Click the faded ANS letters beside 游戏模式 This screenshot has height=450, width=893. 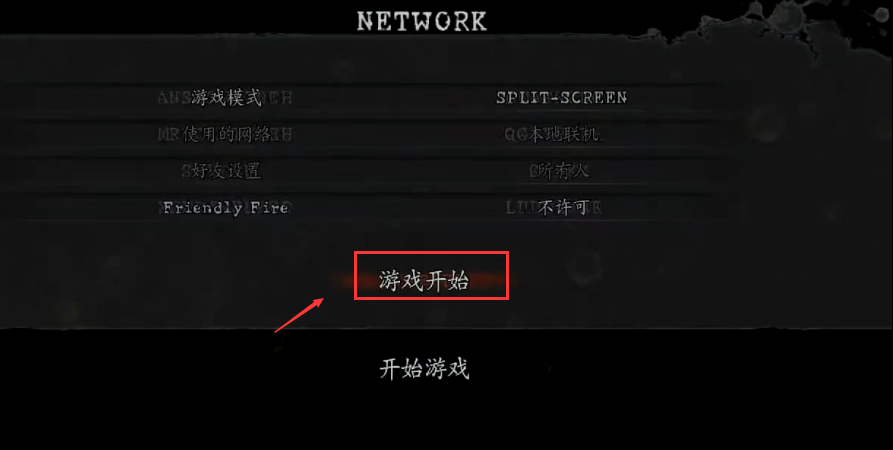point(174,98)
